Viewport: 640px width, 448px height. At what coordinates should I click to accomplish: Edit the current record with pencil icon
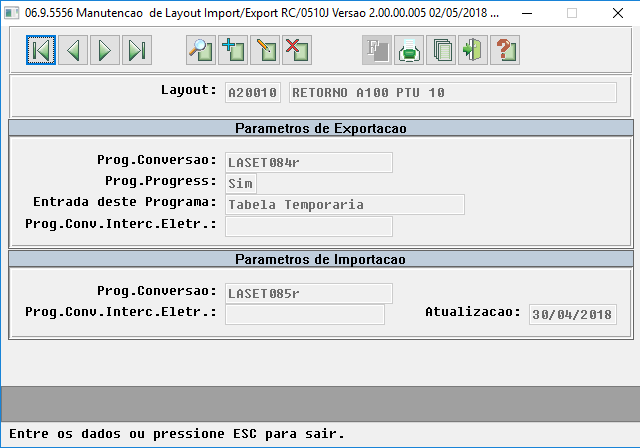(265, 50)
